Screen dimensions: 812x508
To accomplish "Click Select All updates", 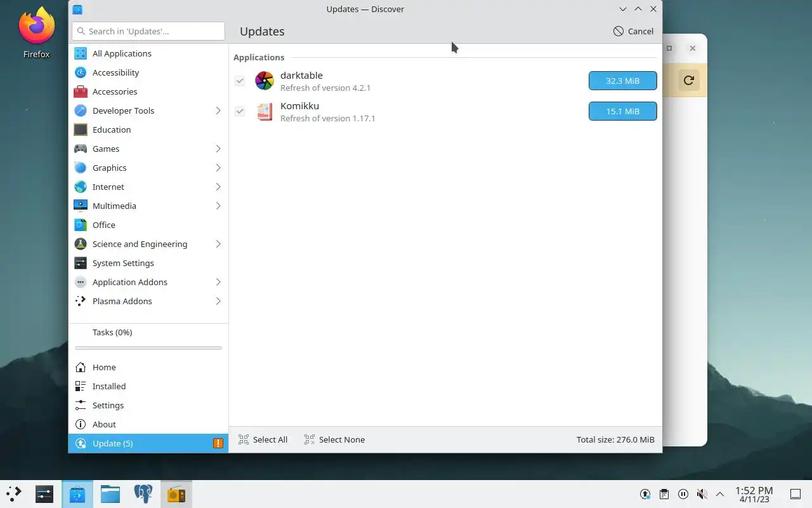I will click(x=263, y=439).
